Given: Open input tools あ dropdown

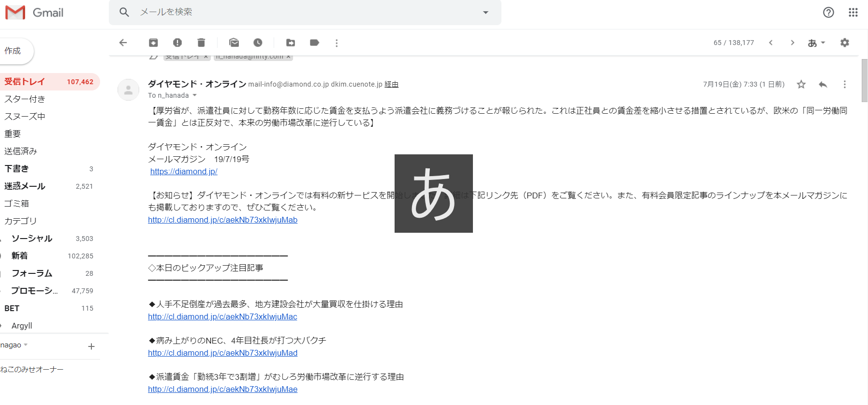Looking at the screenshot, I should (x=816, y=43).
